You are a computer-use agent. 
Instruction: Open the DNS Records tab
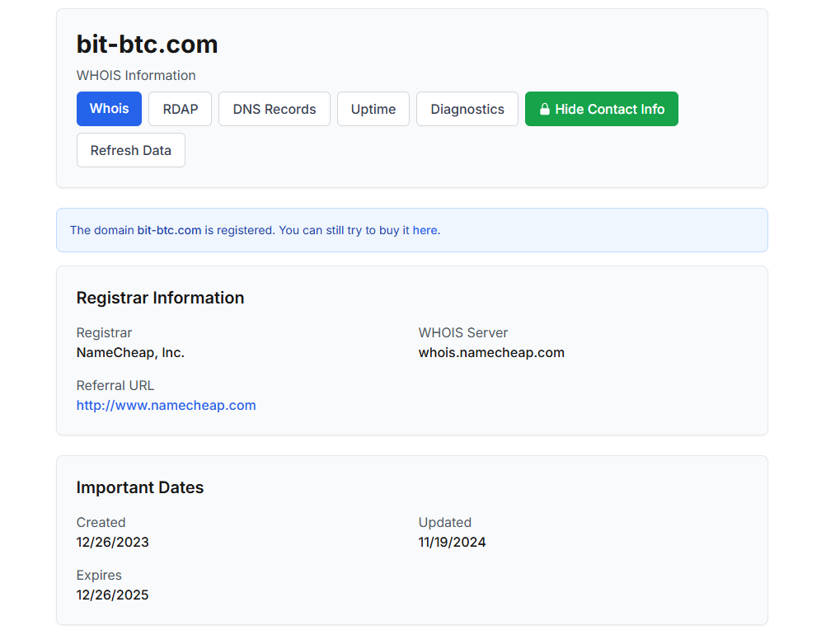tap(274, 109)
